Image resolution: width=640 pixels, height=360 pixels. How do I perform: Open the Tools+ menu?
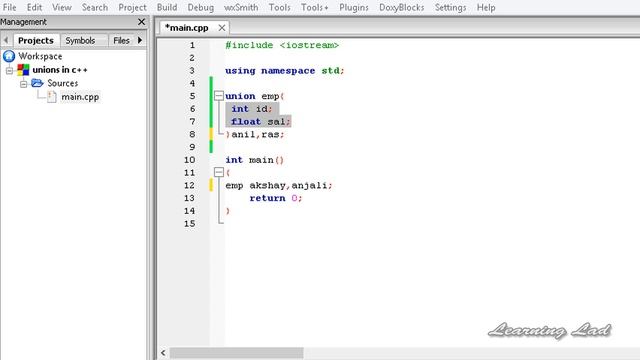click(315, 7)
